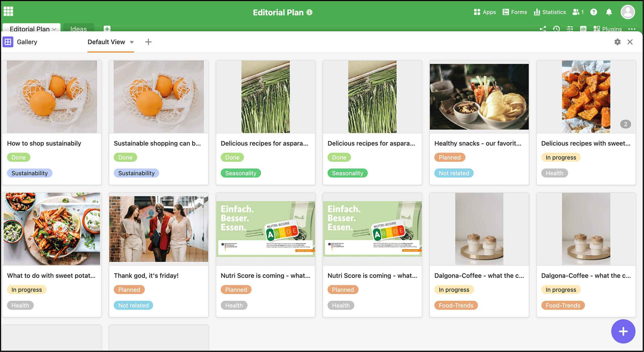Open the apps grid launcher icon
The width and height of the screenshot is (644, 352).
click(8, 11)
